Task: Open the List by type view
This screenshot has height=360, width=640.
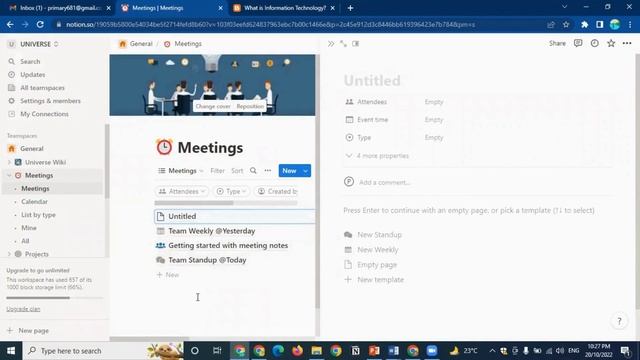Action: tap(38, 215)
